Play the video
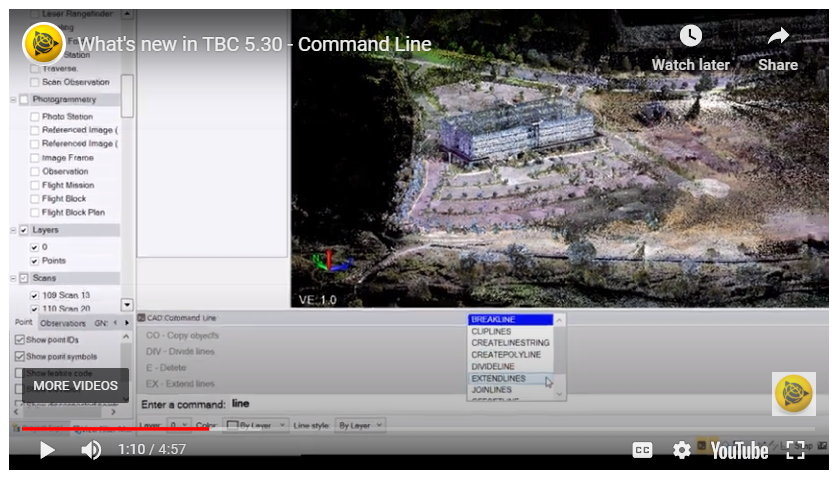The image size is (839, 482). point(47,450)
